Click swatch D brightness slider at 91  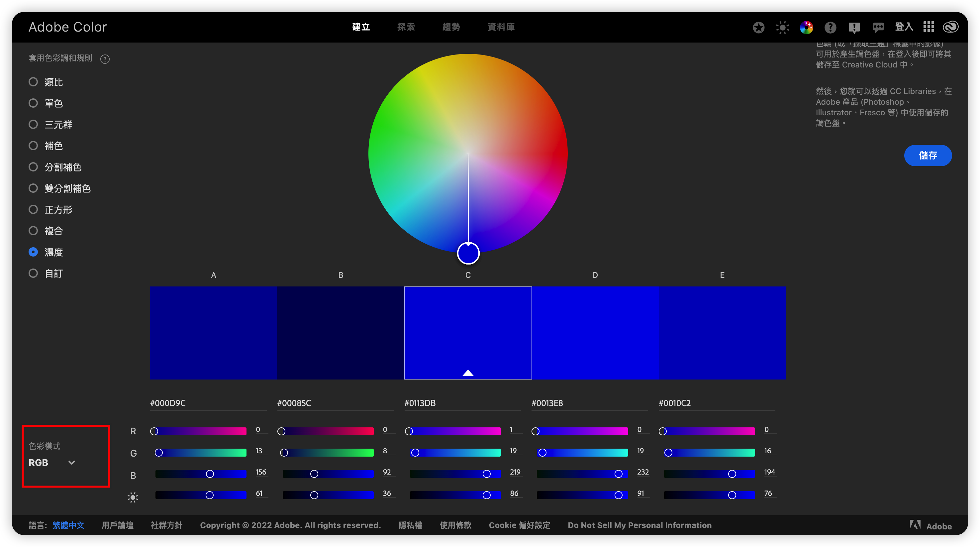pyautogui.click(x=619, y=495)
